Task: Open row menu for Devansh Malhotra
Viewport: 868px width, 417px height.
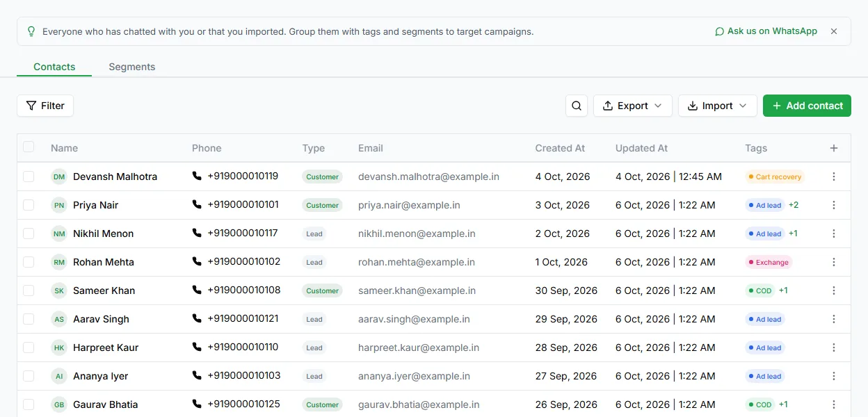Action: click(x=834, y=177)
